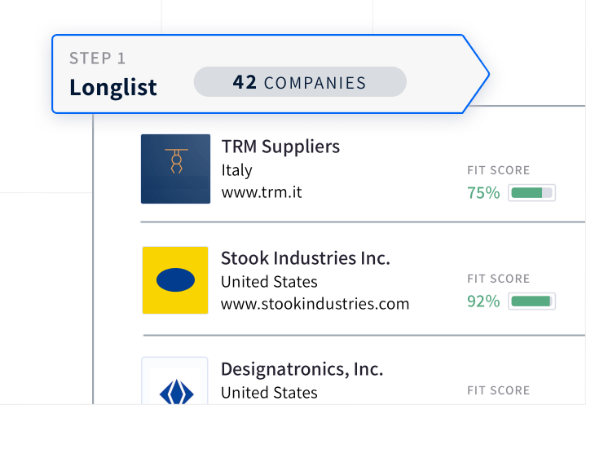The height and width of the screenshot is (458, 615).
Task: Open the Stook Industries Inc. company name
Action: (305, 258)
